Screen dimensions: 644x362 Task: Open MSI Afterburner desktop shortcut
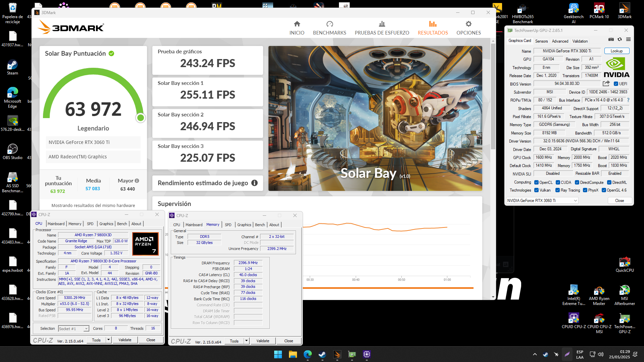(x=625, y=295)
